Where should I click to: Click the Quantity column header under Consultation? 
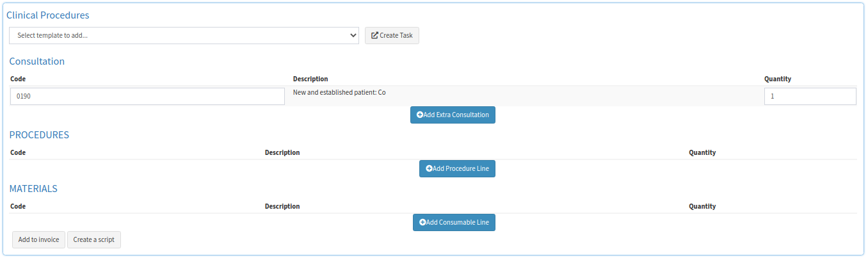[778, 79]
